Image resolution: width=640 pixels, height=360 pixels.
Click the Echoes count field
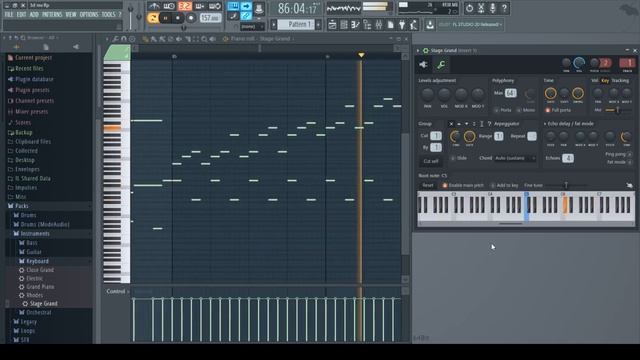[568, 158]
